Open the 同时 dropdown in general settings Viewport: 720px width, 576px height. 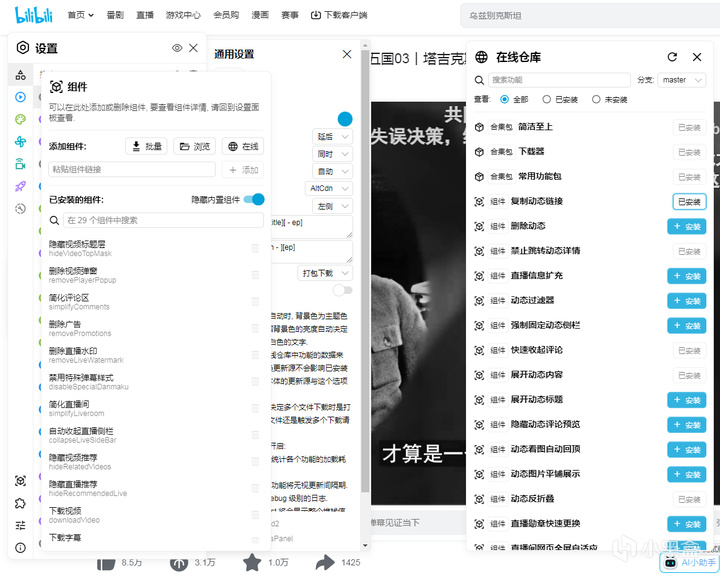332,154
